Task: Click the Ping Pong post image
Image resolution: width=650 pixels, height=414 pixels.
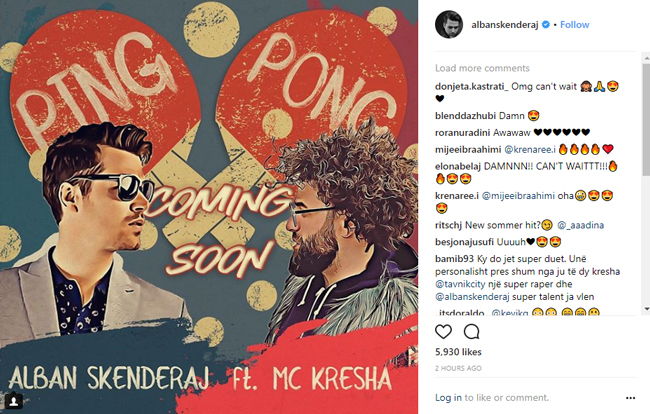Action: [209, 207]
